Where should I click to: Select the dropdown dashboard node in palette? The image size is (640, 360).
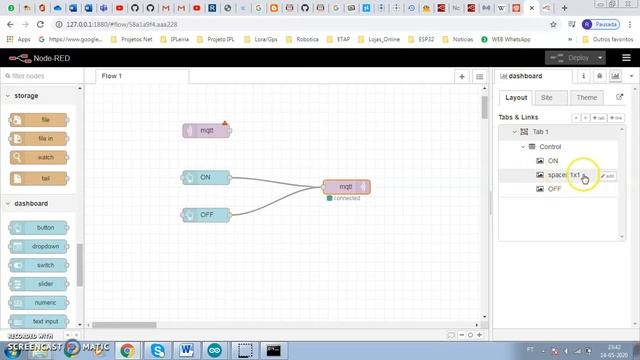(x=39, y=247)
